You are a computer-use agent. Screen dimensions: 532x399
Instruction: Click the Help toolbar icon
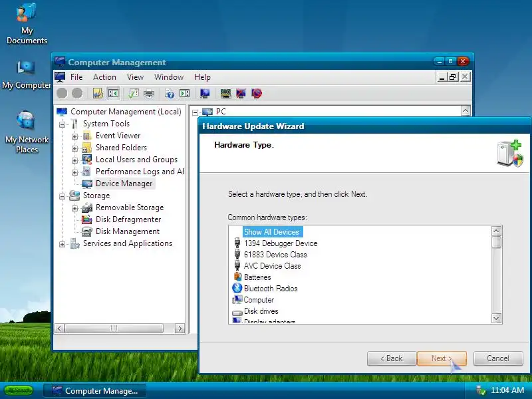click(170, 93)
